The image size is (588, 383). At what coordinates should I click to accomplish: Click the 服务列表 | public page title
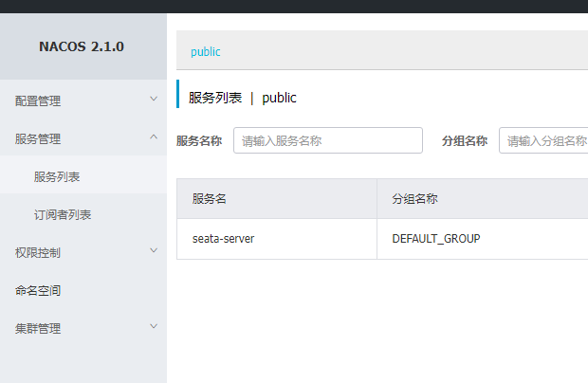pos(243,98)
